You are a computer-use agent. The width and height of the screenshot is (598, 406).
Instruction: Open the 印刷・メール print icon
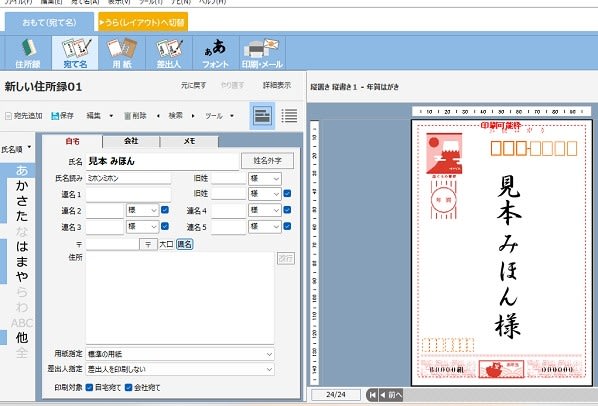(x=262, y=53)
